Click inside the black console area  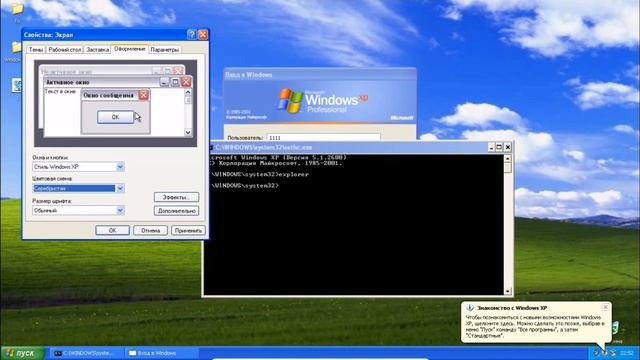coord(353,224)
